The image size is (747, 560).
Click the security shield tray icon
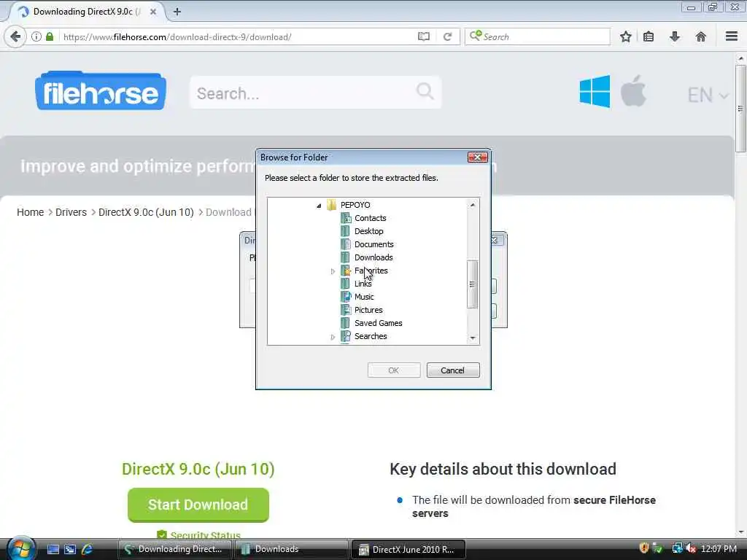click(x=644, y=548)
